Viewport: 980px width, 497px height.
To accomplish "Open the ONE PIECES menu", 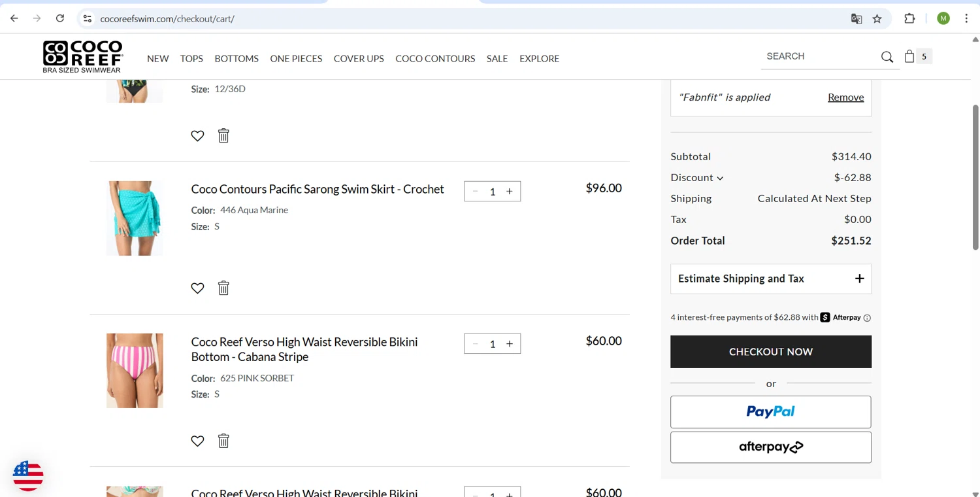I will point(296,58).
